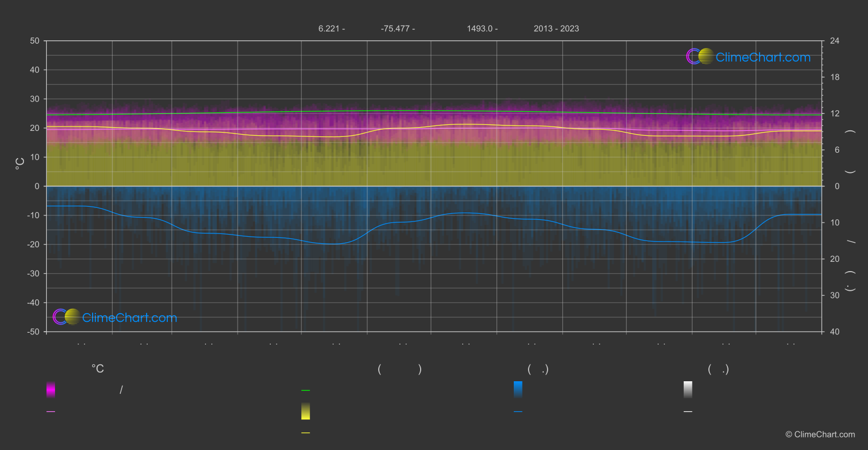Viewport: 868px width, 450px height.
Task: Click the right axis label 6
Action: [x=837, y=150]
